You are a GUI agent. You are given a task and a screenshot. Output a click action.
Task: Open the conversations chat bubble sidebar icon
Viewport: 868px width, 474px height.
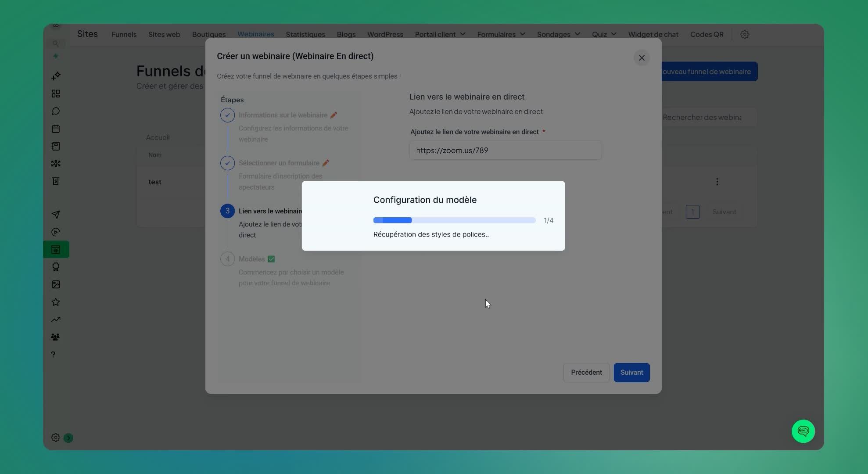pyautogui.click(x=56, y=111)
